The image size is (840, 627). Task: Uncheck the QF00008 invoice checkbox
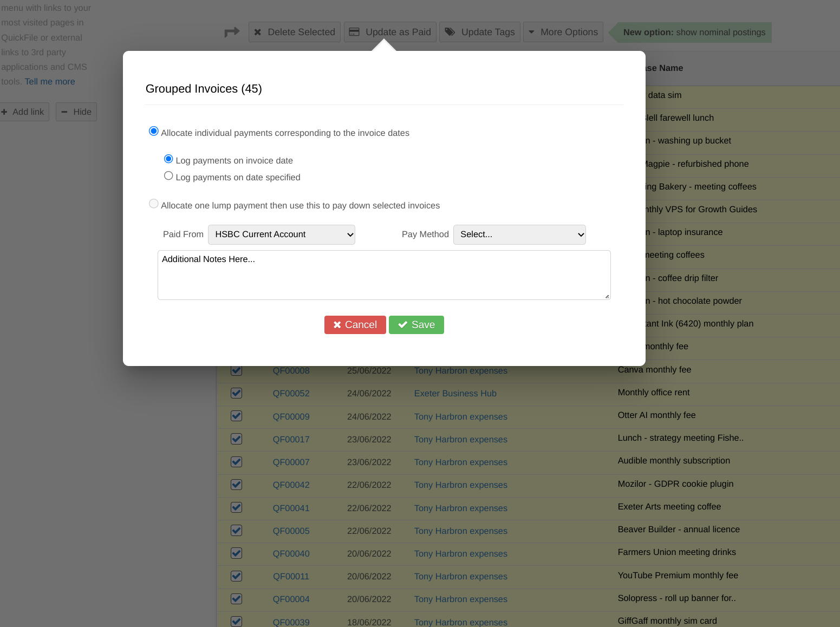click(x=236, y=370)
